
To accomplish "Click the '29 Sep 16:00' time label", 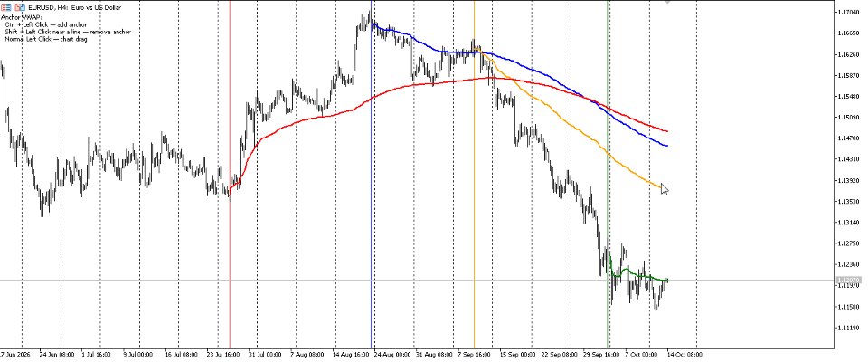I will (x=602, y=354).
